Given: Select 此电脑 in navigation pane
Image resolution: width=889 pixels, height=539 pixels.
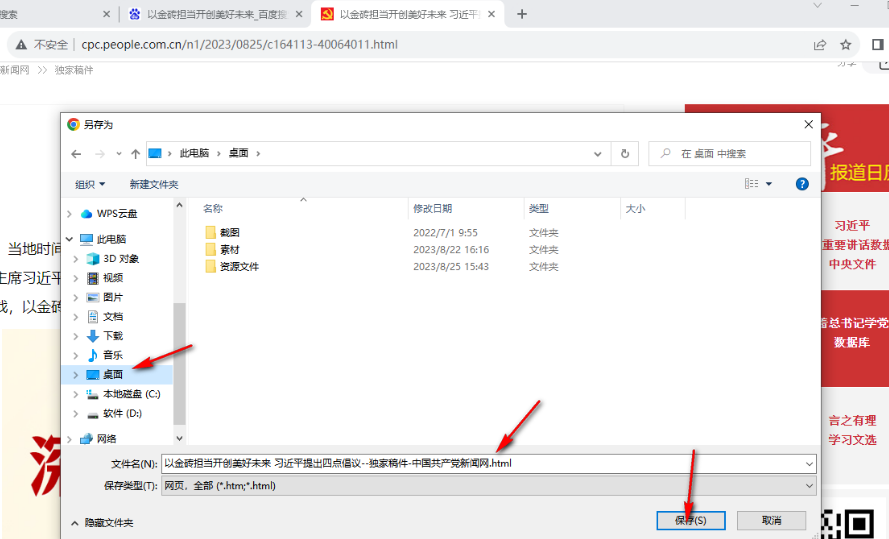Looking at the screenshot, I should pyautogui.click(x=111, y=239).
